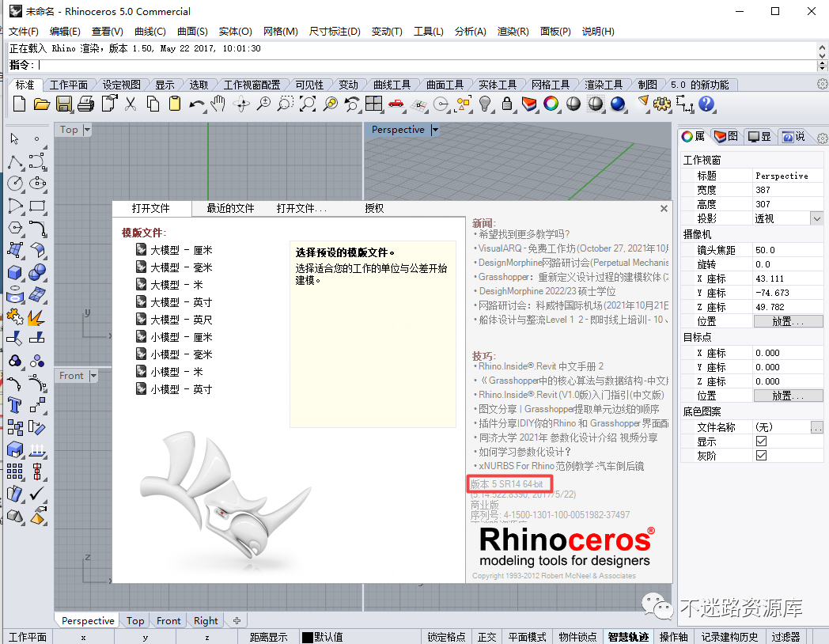This screenshot has width=829, height=644.
Task: Toggle 正交 in status bar
Action: (x=487, y=637)
